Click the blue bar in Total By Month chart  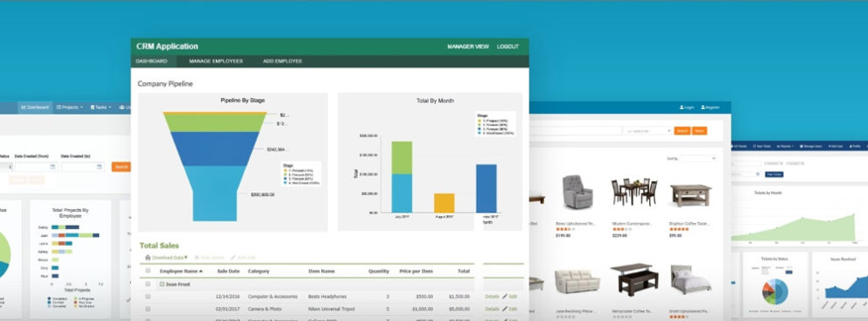[486, 188]
